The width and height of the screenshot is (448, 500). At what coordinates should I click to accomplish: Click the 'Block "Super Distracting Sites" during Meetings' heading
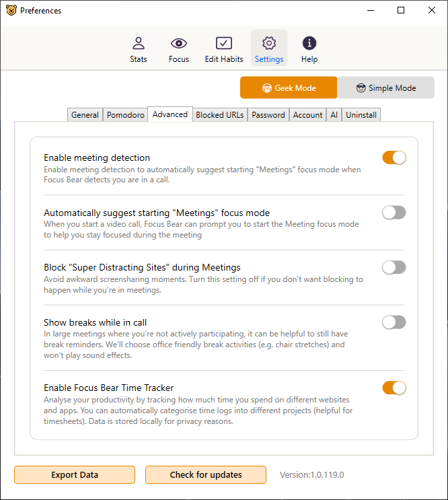coord(142,267)
